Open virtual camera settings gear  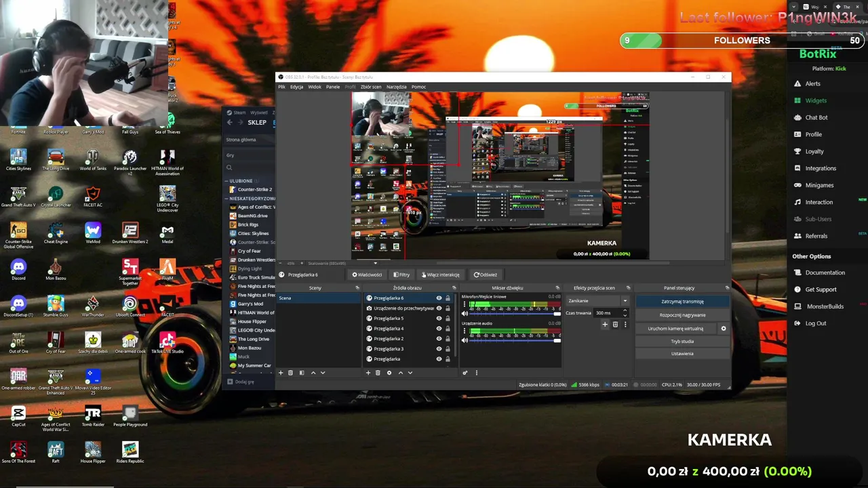[x=724, y=329]
